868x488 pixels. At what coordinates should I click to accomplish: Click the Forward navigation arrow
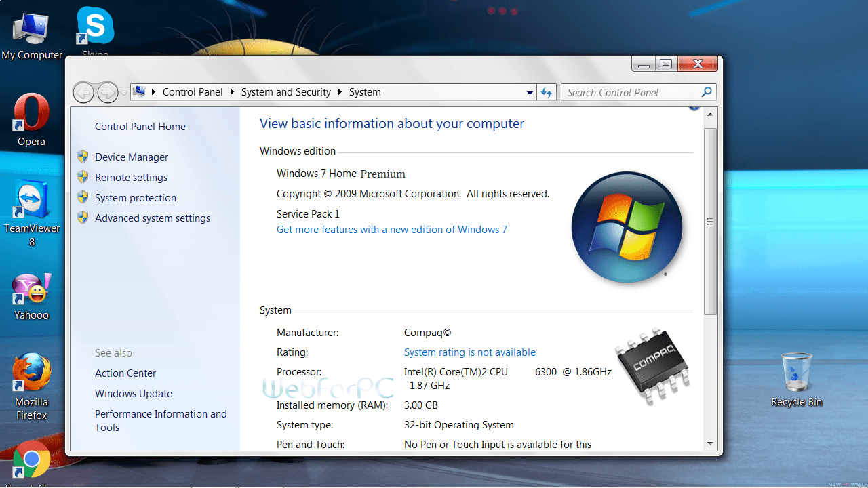[x=108, y=92]
